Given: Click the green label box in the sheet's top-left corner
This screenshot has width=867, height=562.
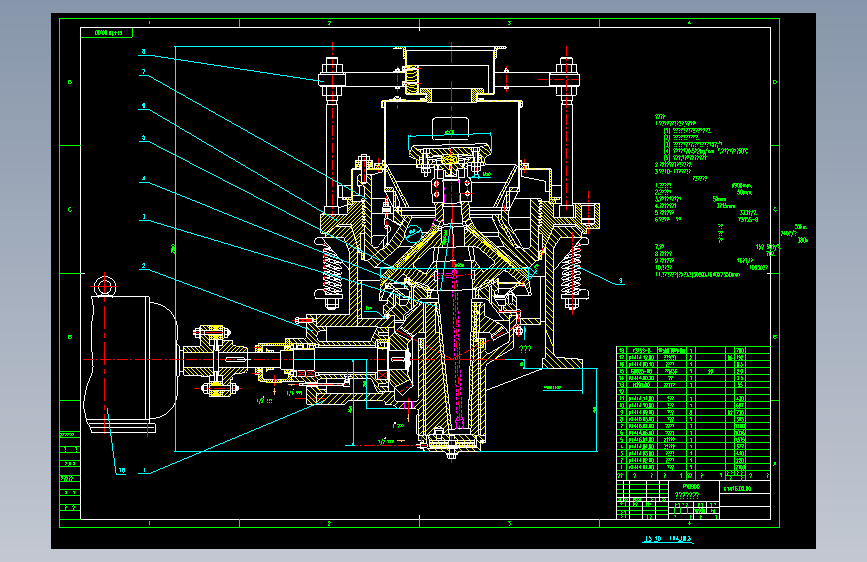Looking at the screenshot, I should (107, 33).
